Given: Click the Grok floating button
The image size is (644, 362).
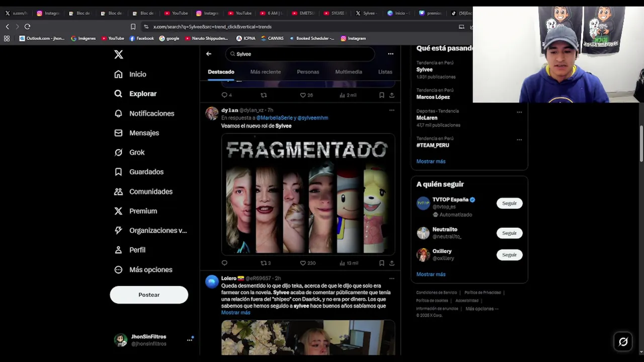Looking at the screenshot, I should pyautogui.click(x=623, y=342).
